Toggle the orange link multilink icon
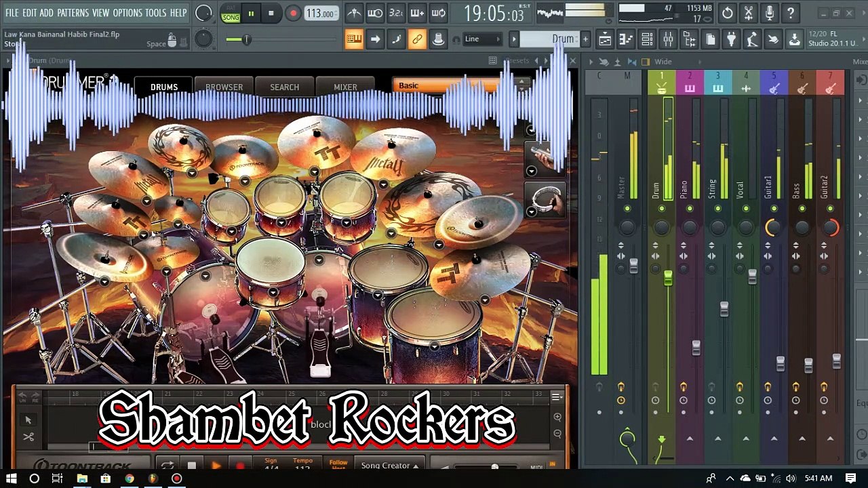 click(x=417, y=39)
